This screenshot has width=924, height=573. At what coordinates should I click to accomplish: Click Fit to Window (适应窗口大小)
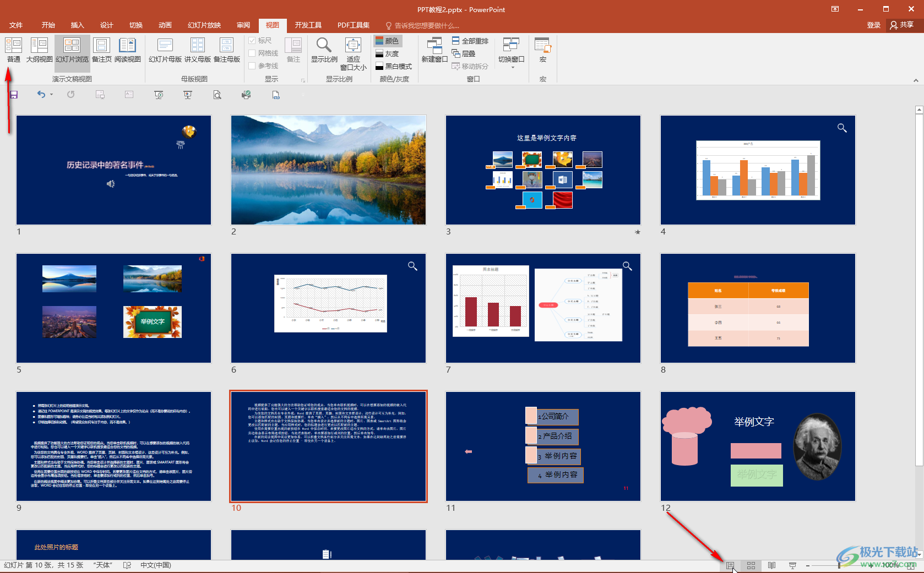(353, 54)
